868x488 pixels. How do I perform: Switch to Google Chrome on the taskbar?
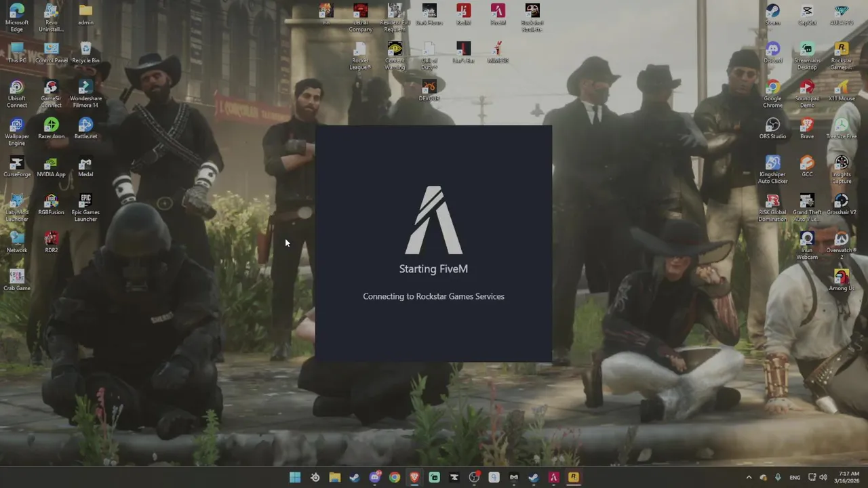tap(395, 477)
